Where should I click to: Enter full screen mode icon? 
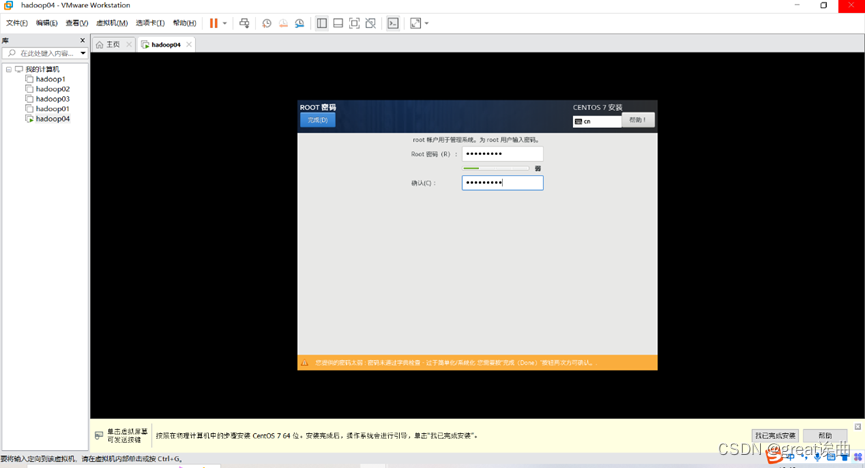coord(354,23)
